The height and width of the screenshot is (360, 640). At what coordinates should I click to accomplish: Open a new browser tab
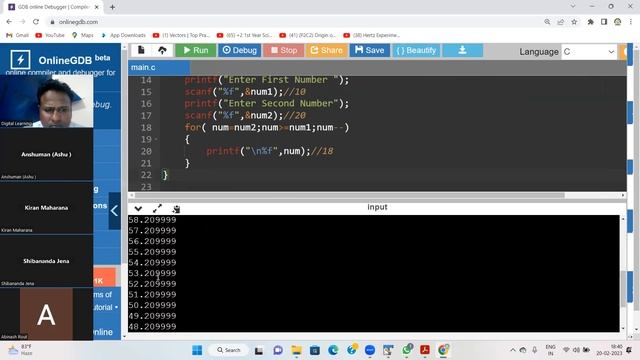pyautogui.click(x=112, y=7)
